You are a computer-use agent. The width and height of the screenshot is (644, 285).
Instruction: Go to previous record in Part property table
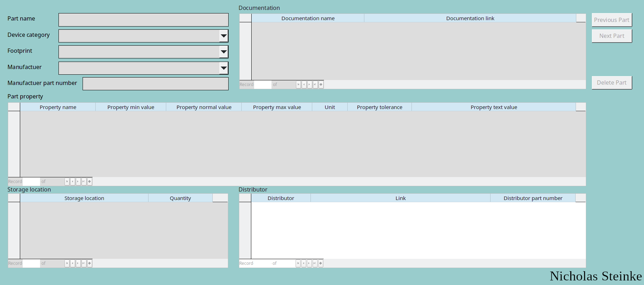73,182
